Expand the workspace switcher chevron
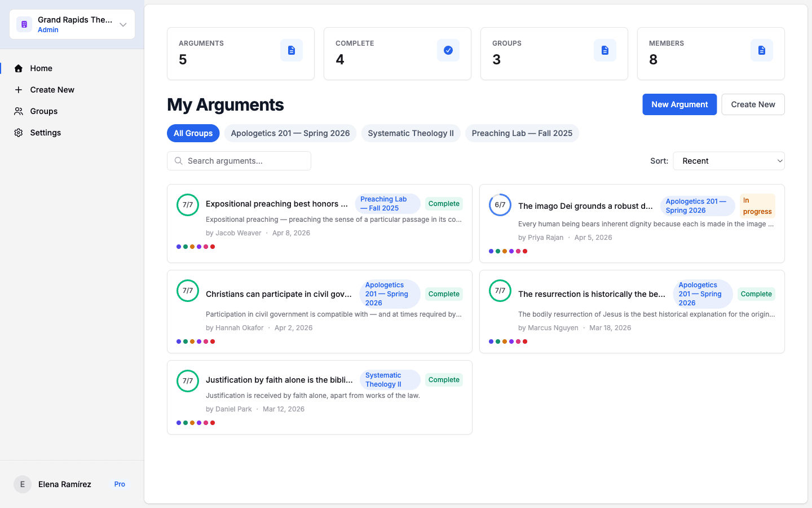 123,24
